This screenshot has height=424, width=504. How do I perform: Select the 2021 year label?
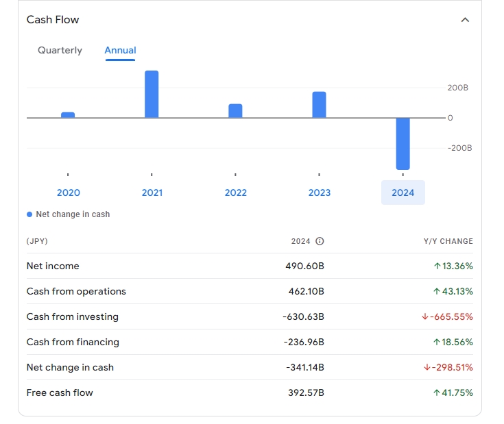(152, 192)
